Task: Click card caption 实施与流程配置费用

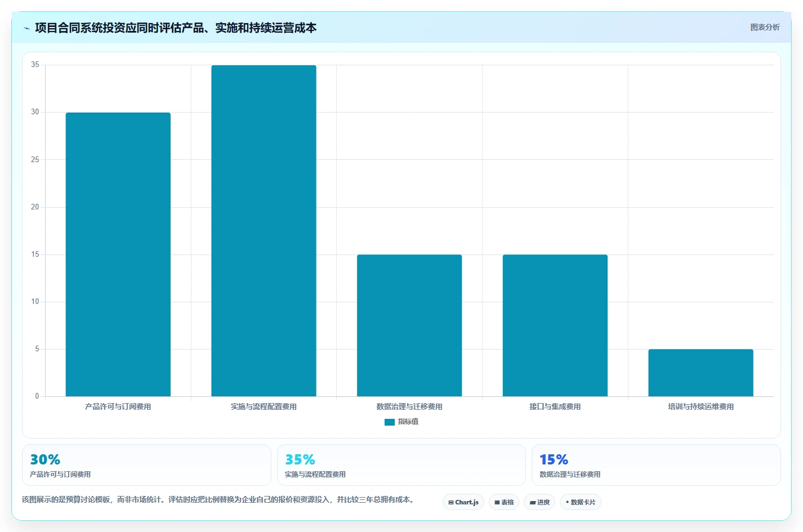Action: coord(315,475)
